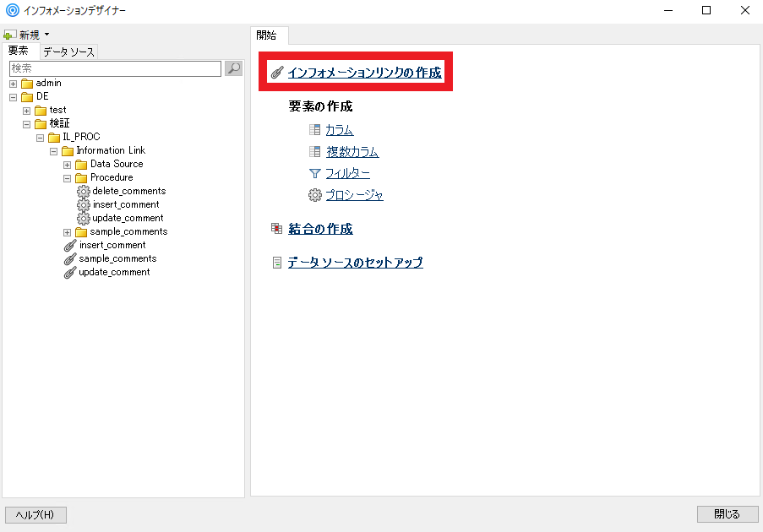The width and height of the screenshot is (763, 532).
Task: Click the Data Source folder icon
Action: 81,165
